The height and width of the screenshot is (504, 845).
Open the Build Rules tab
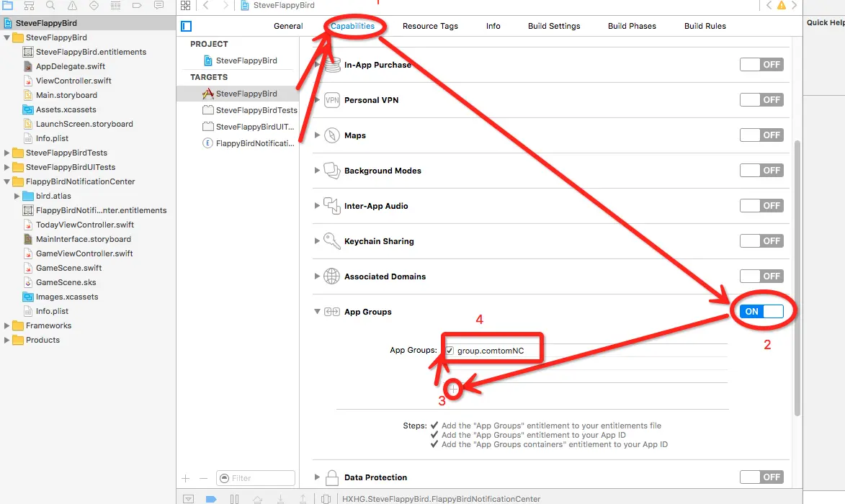pyautogui.click(x=705, y=26)
